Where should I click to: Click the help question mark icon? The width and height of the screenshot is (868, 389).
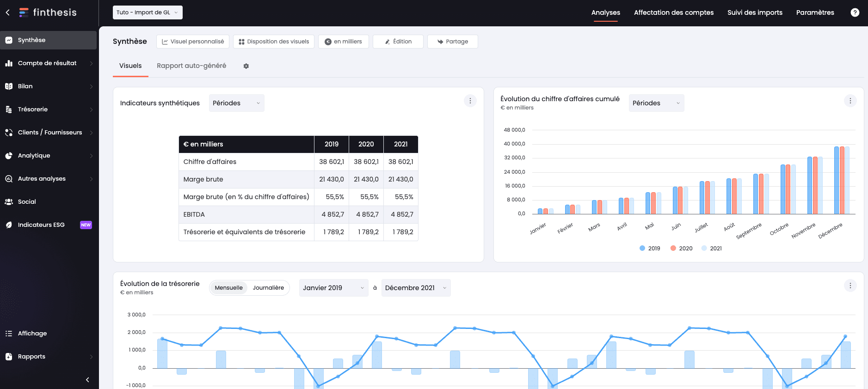(x=855, y=12)
